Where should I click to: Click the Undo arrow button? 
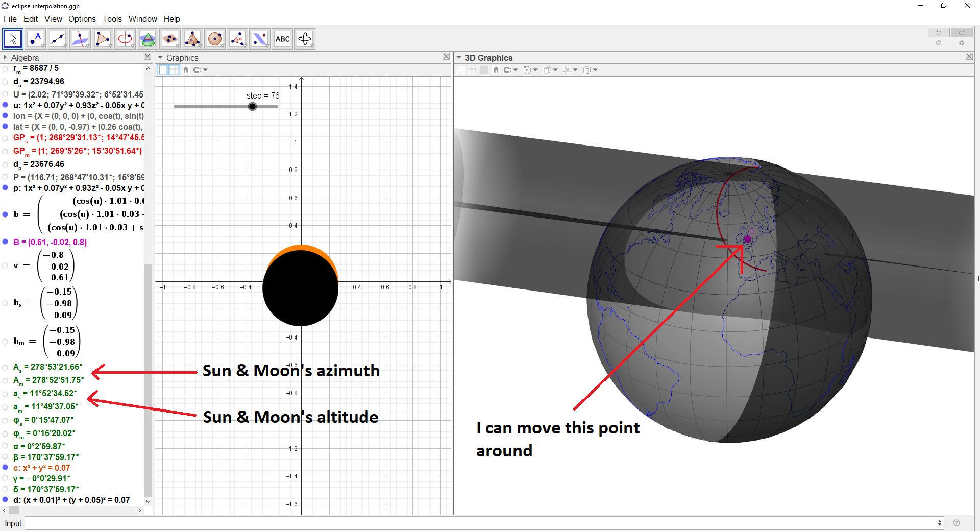pyautogui.click(x=939, y=32)
